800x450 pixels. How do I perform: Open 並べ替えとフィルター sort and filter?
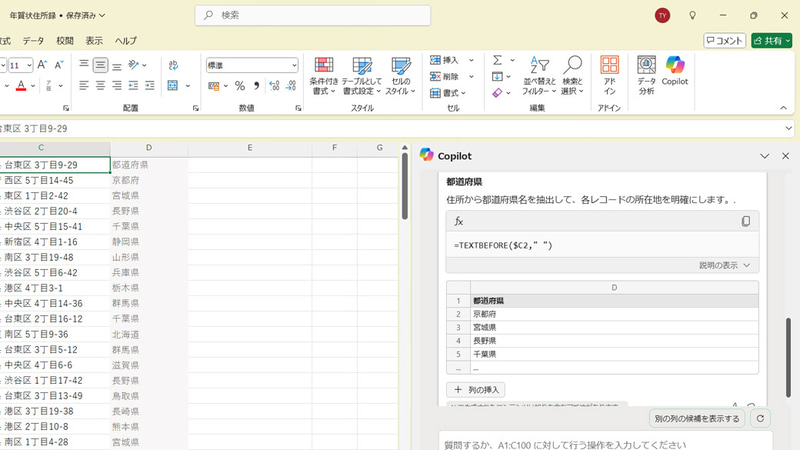(539, 76)
